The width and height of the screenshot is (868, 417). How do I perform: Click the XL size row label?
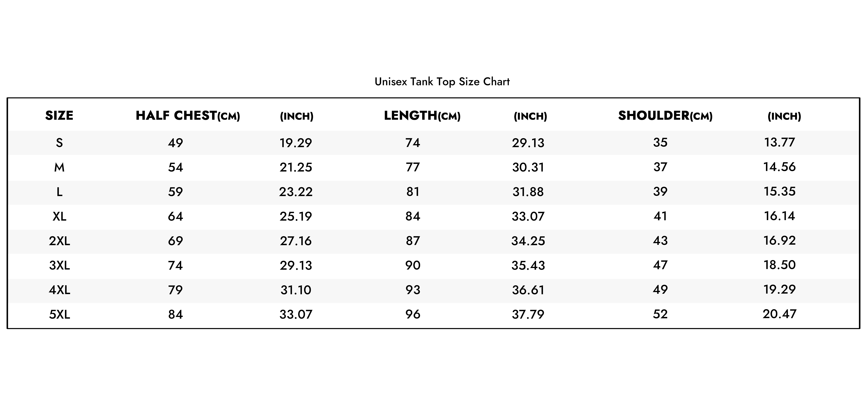coord(59,216)
